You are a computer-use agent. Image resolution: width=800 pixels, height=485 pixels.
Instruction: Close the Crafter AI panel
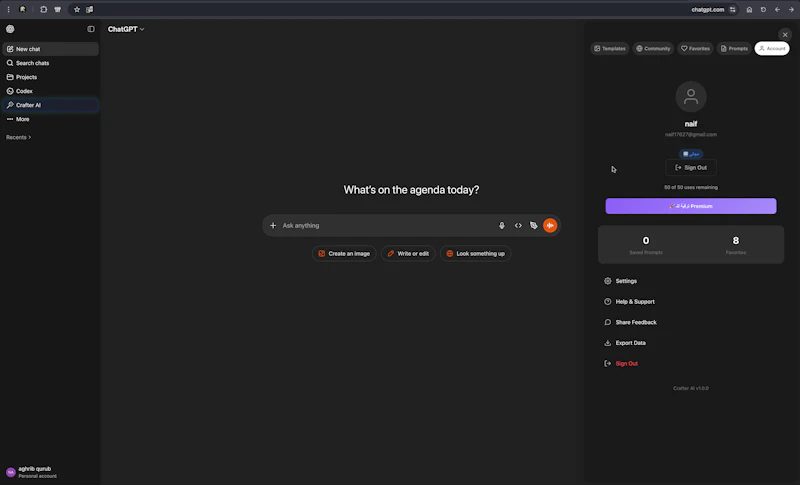[785, 35]
